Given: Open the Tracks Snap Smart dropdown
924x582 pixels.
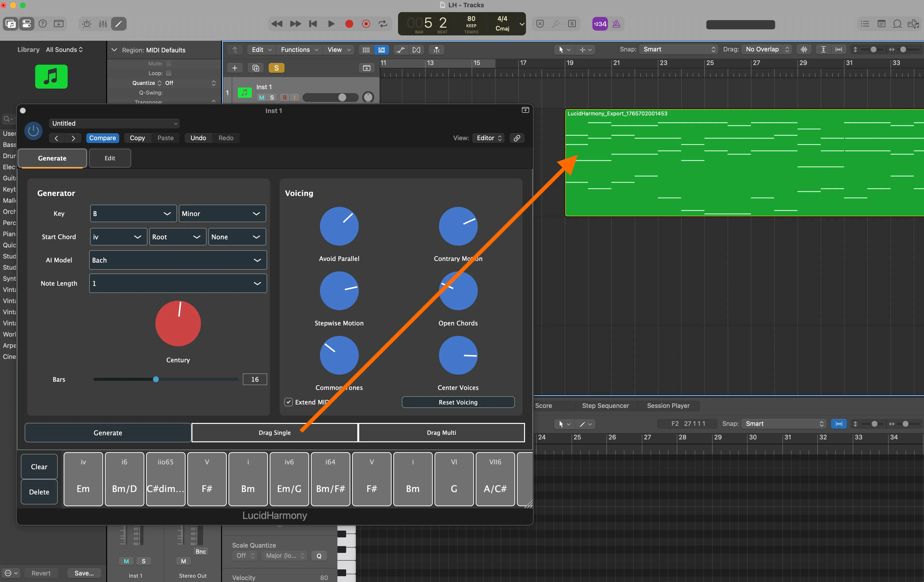Looking at the screenshot, I should pyautogui.click(x=679, y=49).
